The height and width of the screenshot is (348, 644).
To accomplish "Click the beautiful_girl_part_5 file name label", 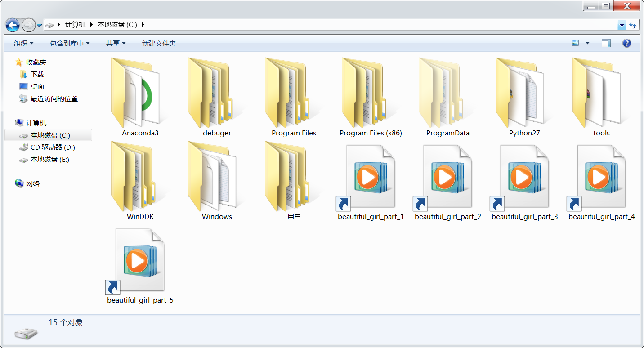I will pos(140,300).
